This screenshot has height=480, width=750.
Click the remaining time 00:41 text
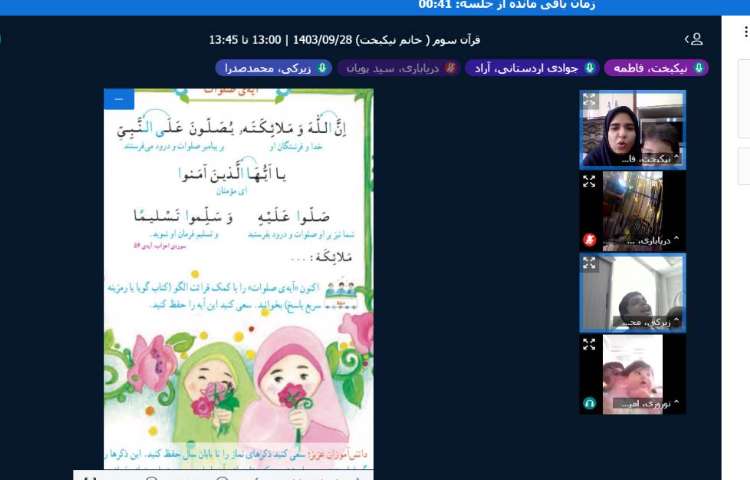[507, 5]
